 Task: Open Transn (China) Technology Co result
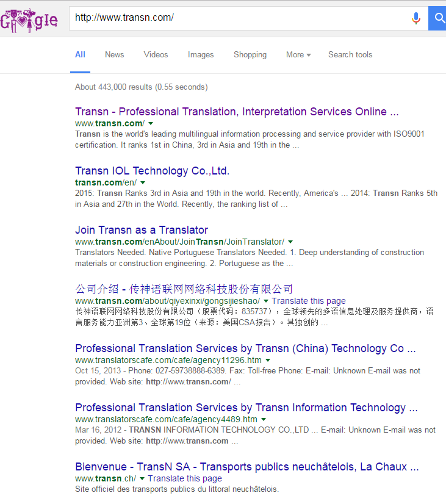tap(245, 348)
